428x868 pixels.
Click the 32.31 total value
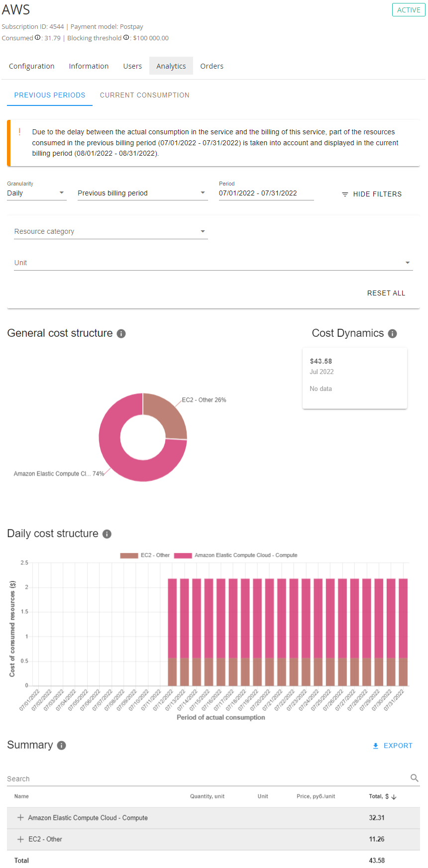(377, 818)
